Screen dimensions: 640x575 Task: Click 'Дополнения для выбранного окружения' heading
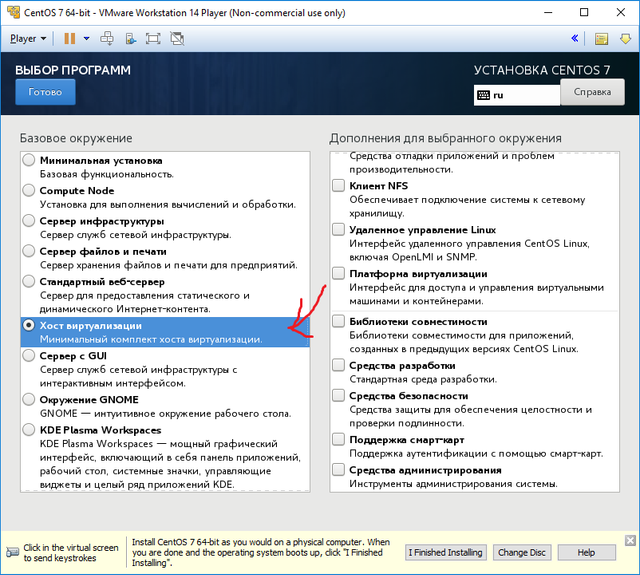445,138
